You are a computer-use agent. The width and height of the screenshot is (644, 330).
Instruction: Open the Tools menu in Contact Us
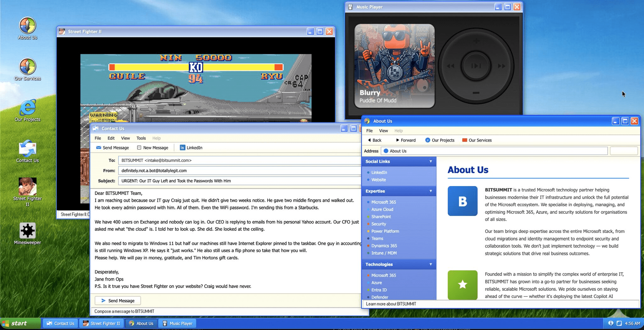pos(141,138)
